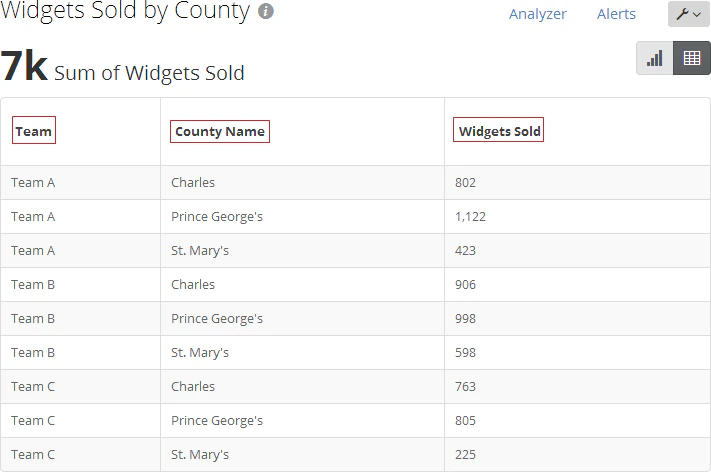711x472 pixels.
Task: Open the Analyzer link
Action: click(x=537, y=14)
